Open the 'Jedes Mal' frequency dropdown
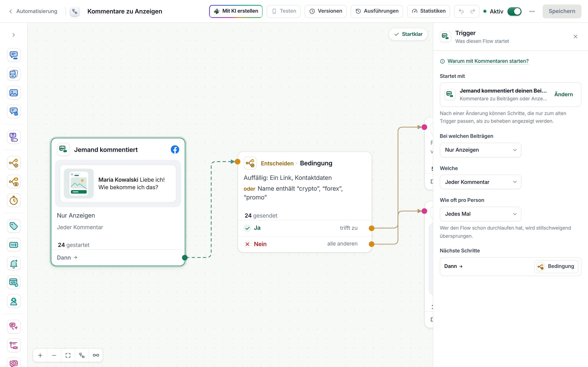The width and height of the screenshot is (588, 367). (x=480, y=214)
